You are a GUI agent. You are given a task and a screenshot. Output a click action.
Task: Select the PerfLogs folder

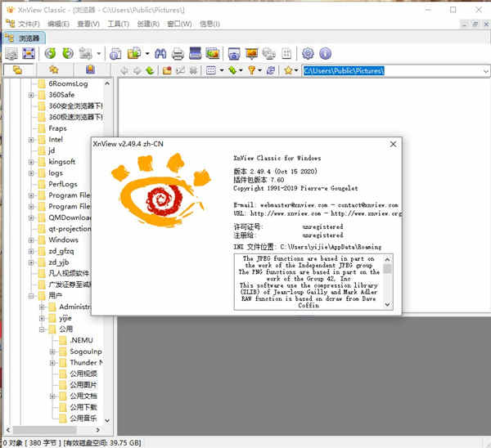(x=63, y=184)
